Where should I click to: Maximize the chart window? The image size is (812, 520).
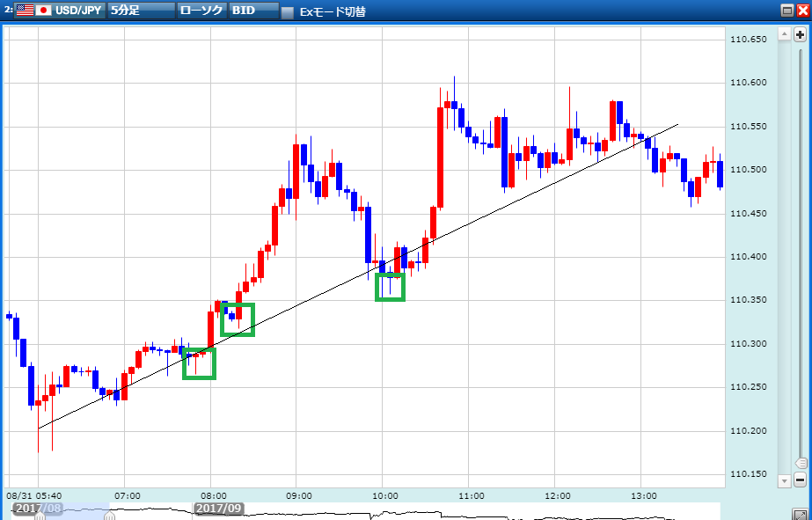click(x=787, y=10)
